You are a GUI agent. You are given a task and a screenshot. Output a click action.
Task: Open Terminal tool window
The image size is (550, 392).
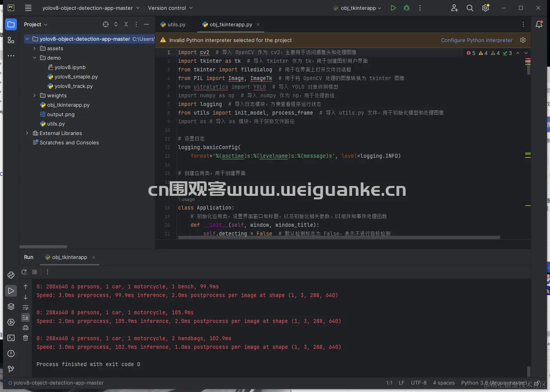click(x=11, y=338)
